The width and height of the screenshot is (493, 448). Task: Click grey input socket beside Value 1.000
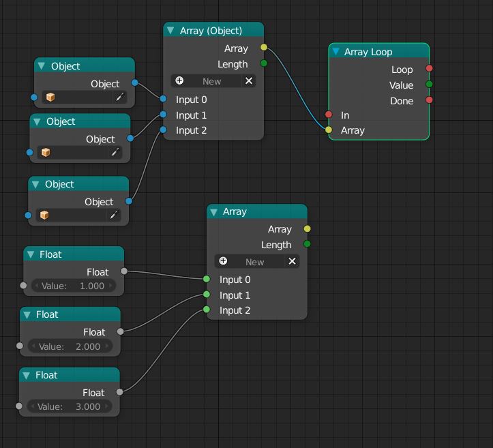[23, 286]
